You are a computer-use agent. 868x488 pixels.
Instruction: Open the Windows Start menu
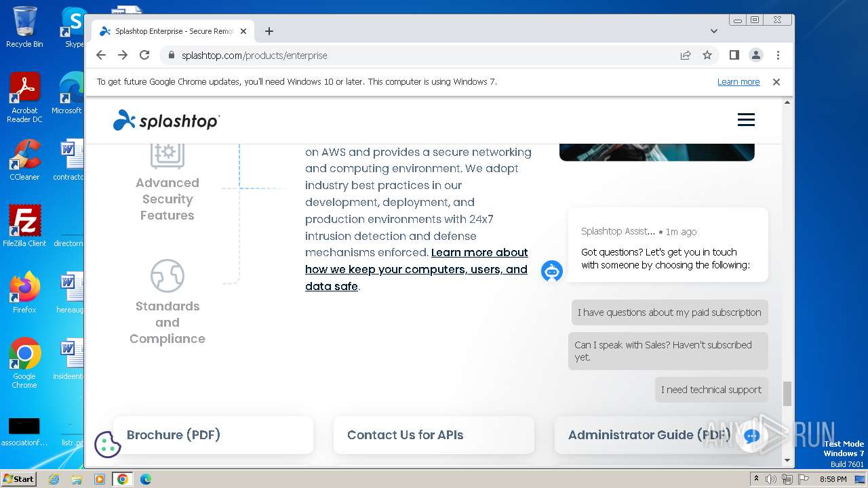point(18,479)
